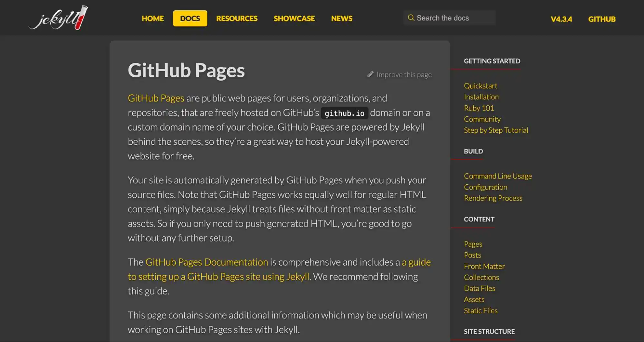Visit the Community docs page
The height and width of the screenshot is (342, 644).
pos(482,119)
